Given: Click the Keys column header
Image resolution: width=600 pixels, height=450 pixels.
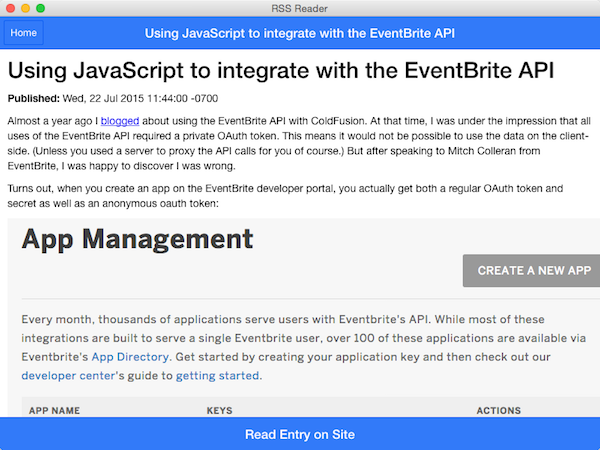Looking at the screenshot, I should (x=220, y=411).
